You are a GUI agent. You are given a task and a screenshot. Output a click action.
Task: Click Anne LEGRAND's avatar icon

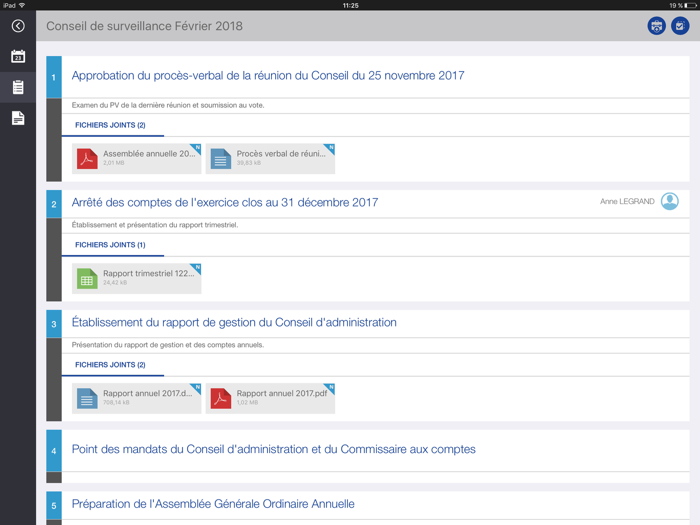coord(670,201)
